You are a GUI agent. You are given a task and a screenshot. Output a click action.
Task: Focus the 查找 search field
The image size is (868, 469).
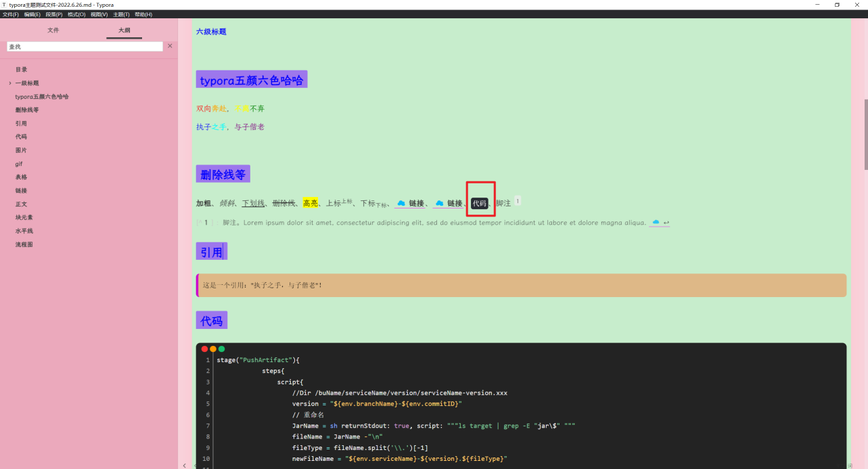click(85, 47)
